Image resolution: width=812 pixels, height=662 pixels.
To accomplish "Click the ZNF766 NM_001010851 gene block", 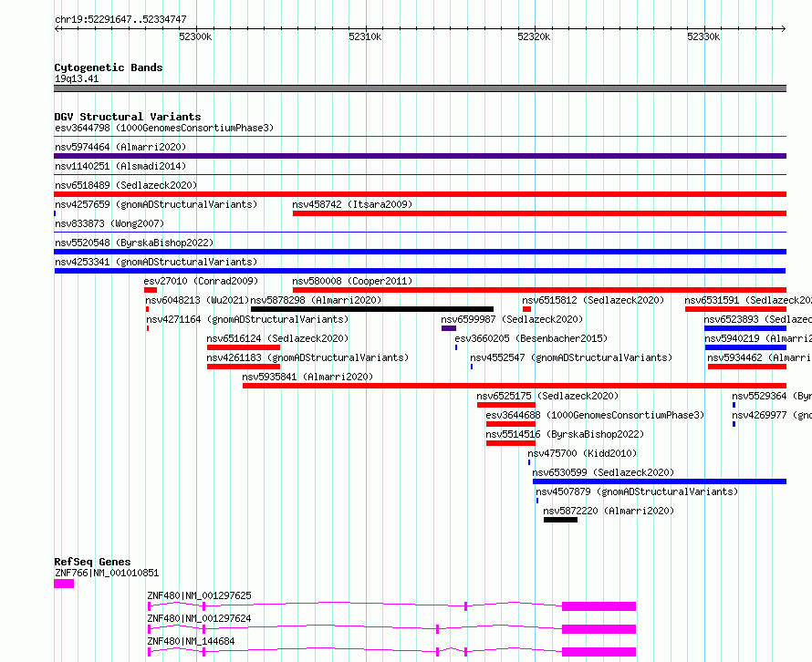I will [64, 584].
